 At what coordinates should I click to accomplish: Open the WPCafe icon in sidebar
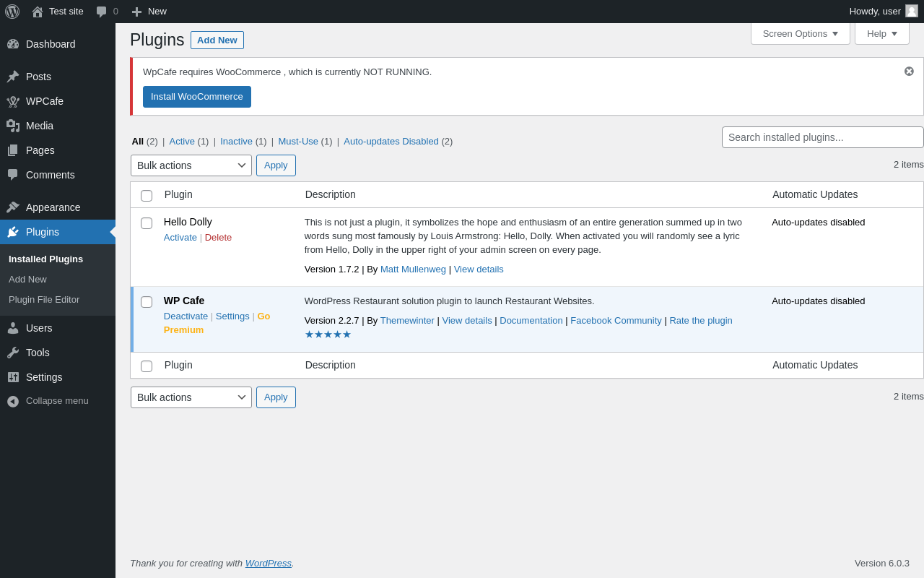[x=13, y=101]
